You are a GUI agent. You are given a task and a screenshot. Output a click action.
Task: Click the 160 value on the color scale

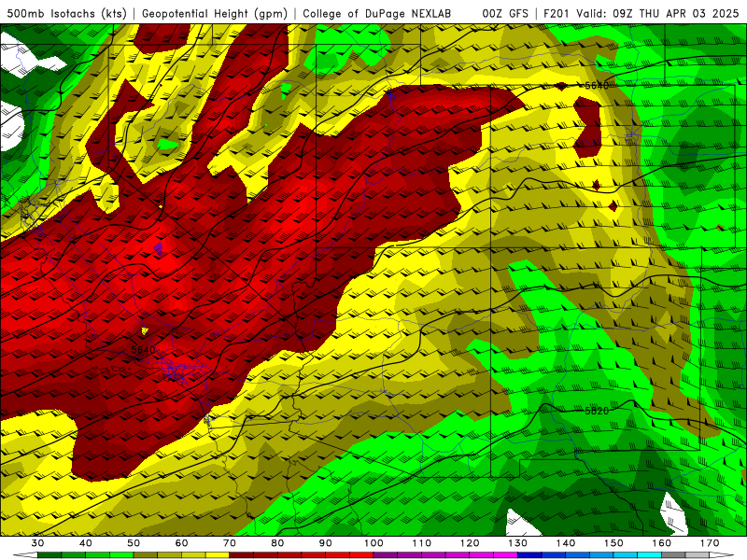662,543
